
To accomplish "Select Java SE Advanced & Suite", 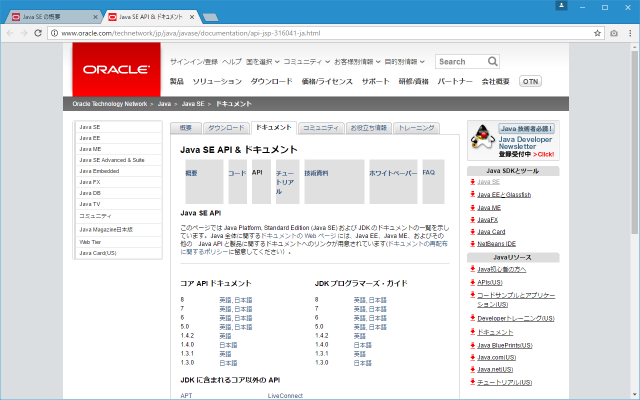I will tap(118, 160).
